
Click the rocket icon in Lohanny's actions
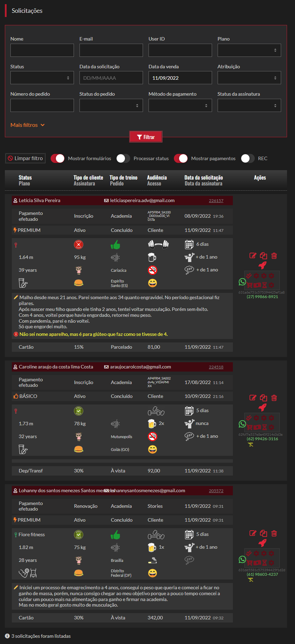pyautogui.click(x=263, y=543)
